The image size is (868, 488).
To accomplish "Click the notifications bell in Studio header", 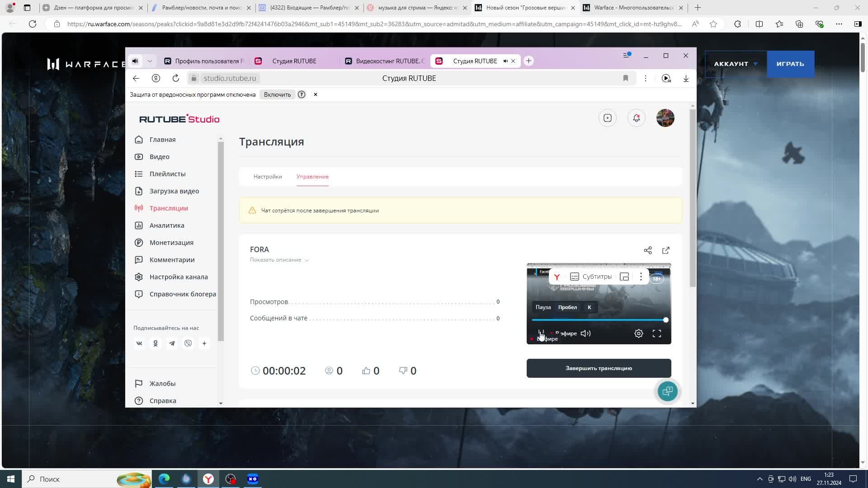I will coord(636,118).
